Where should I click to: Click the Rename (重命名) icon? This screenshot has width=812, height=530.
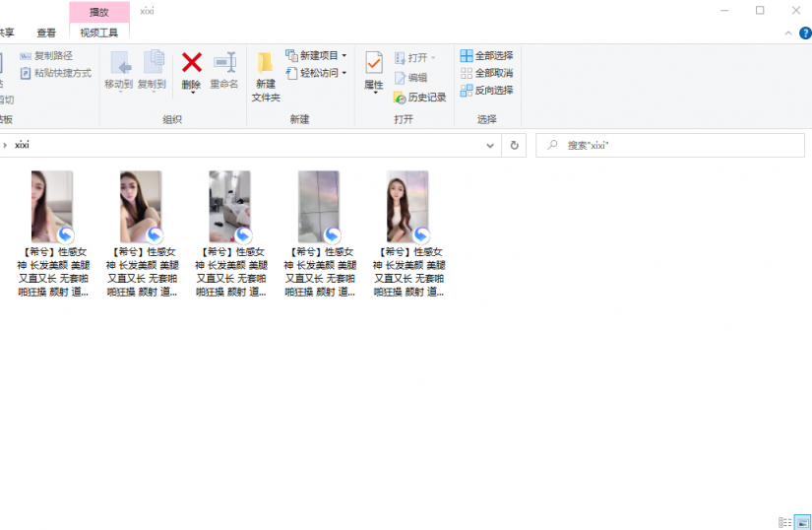pos(224,64)
